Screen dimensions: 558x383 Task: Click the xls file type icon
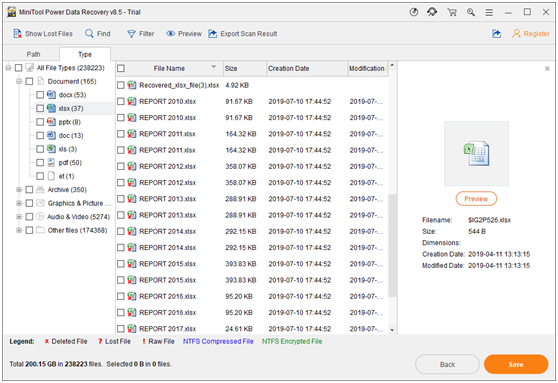pos(51,149)
